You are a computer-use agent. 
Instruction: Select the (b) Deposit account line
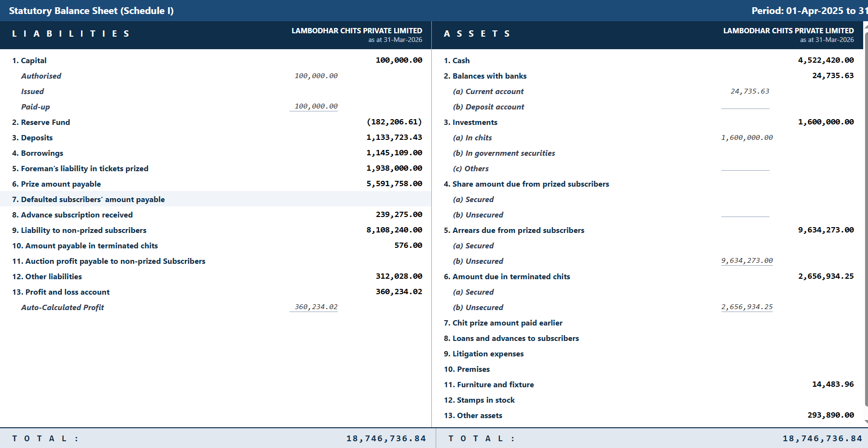(x=648, y=107)
